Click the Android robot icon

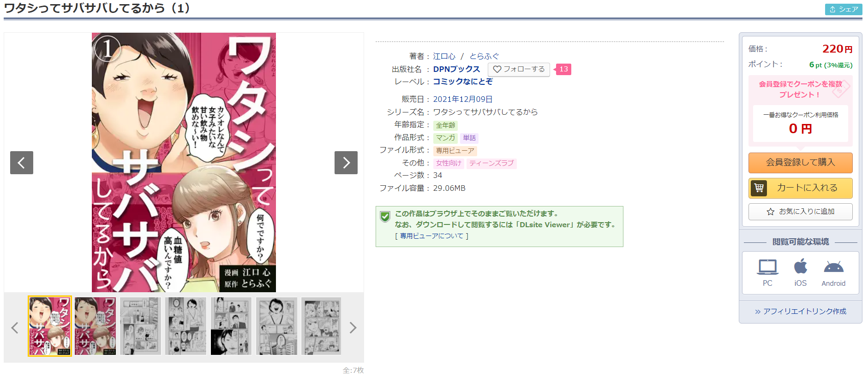point(833,267)
